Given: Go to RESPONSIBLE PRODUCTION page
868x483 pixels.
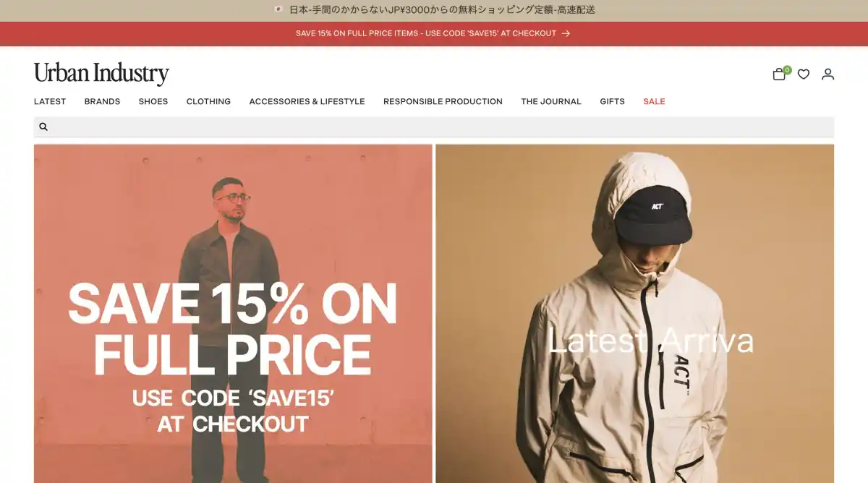Looking at the screenshot, I should [443, 101].
